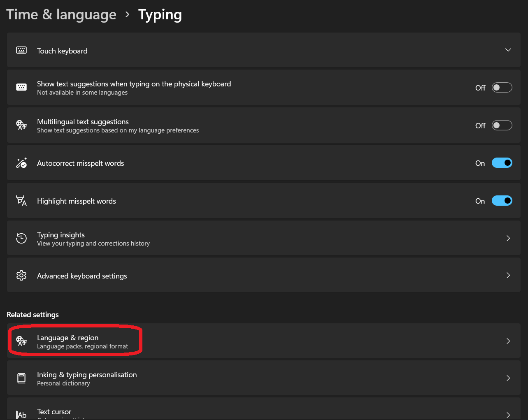The image size is (528, 420).
Task: Open Typing insights via its chevron
Action: point(508,238)
